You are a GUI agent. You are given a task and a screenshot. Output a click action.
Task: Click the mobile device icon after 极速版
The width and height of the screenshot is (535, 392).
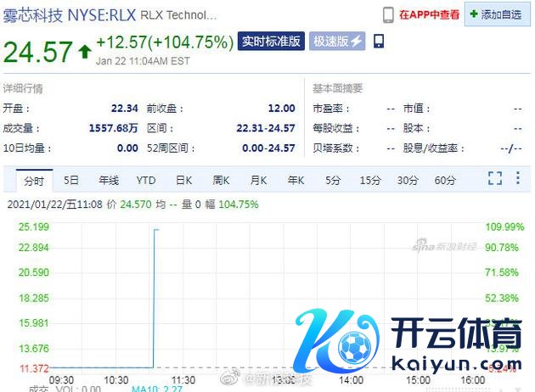[x=379, y=42]
